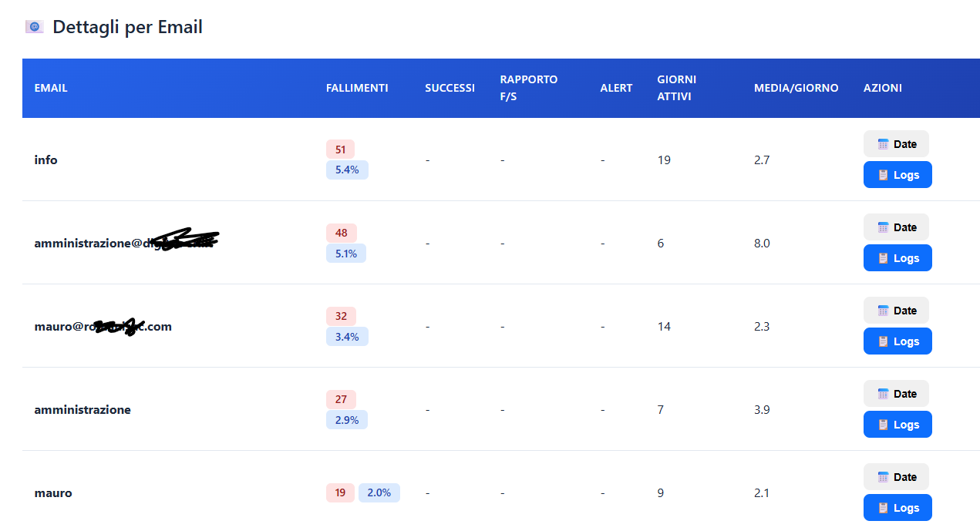Select the Media/Giorno column header

pyautogui.click(x=796, y=88)
